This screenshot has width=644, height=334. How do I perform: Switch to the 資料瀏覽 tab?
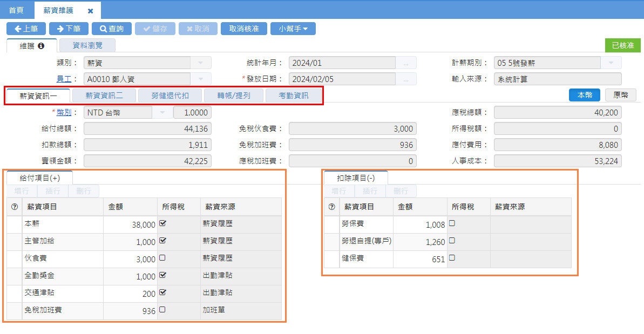pos(87,46)
